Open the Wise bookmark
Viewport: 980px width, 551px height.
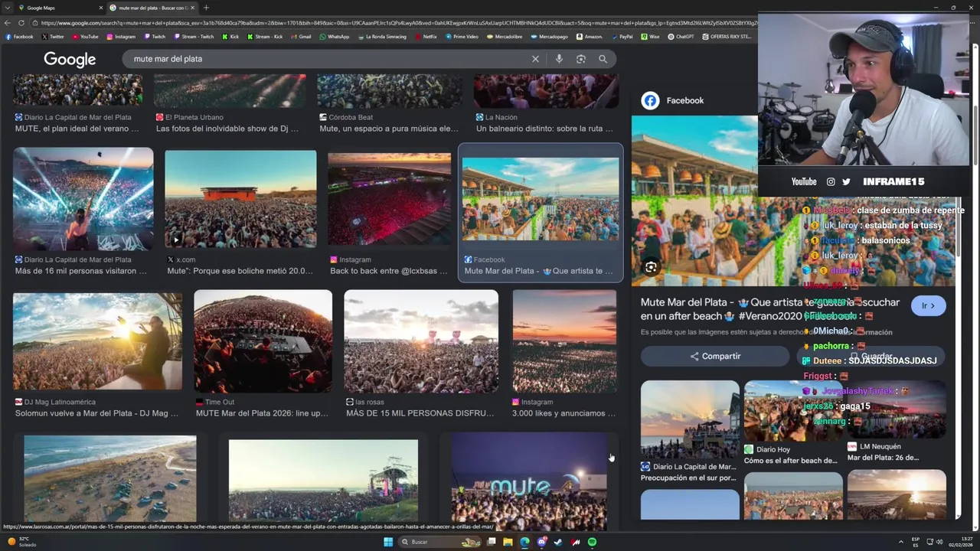pos(650,36)
